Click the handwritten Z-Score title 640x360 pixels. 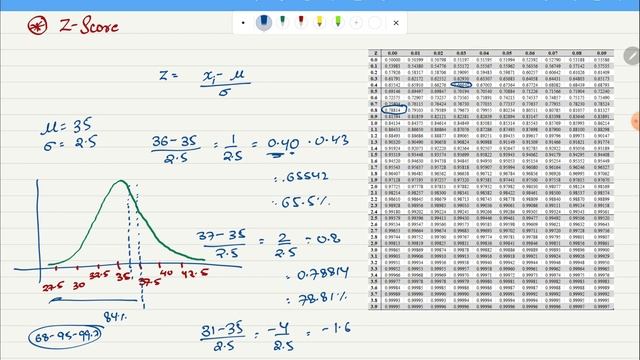89,26
